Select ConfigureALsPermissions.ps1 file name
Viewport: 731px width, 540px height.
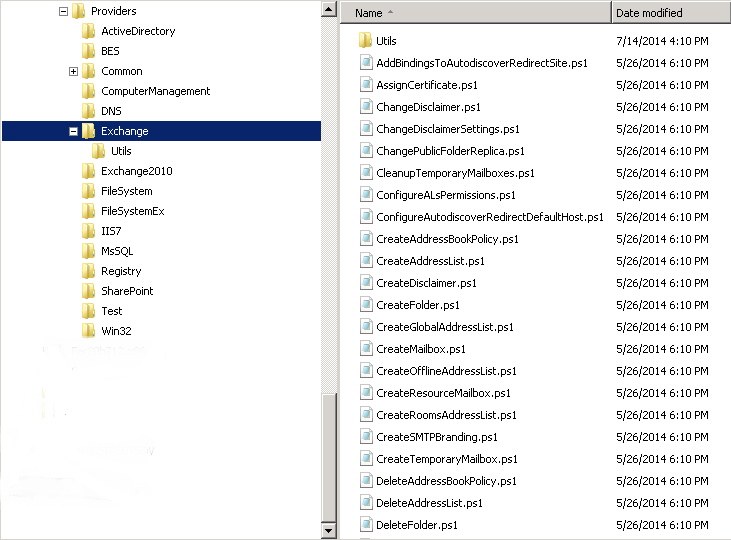point(446,195)
